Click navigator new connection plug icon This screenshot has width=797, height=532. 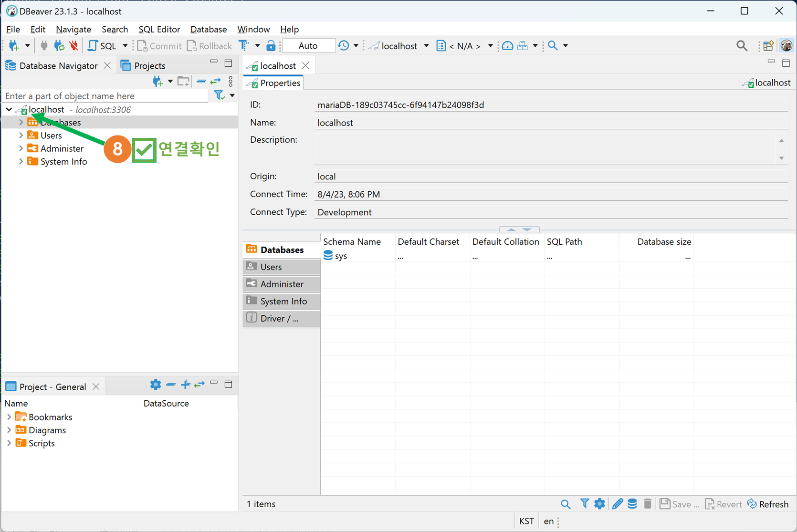pyautogui.click(x=157, y=81)
